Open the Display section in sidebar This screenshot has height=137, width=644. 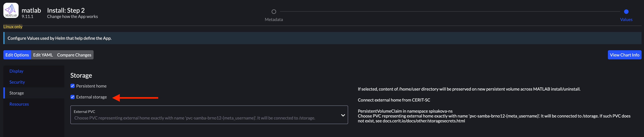[16, 71]
